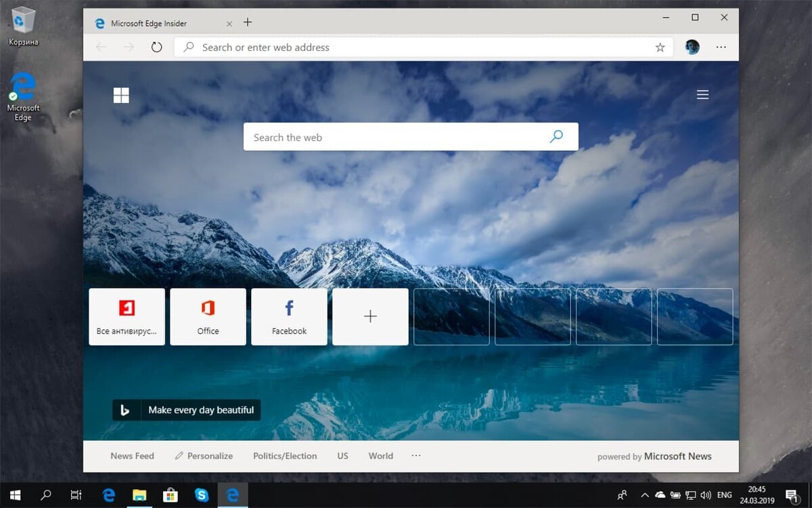Open the US news category
The image size is (812, 508).
click(343, 456)
